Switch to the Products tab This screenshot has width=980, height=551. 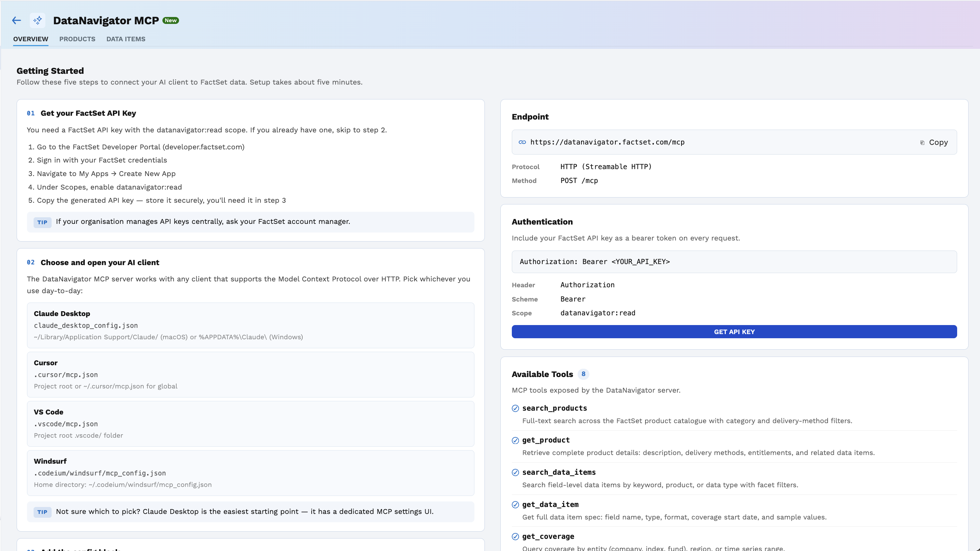pos(77,39)
